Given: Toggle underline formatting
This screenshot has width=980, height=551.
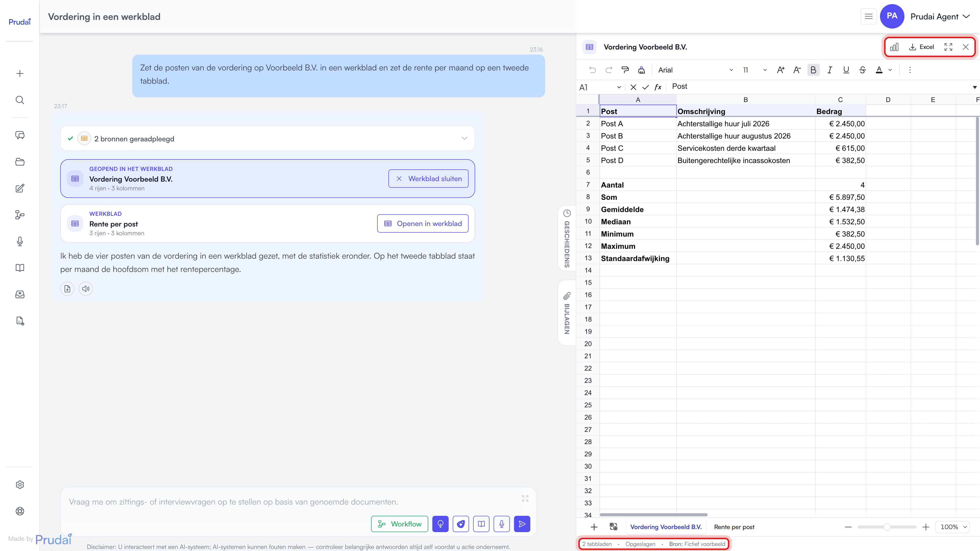Looking at the screenshot, I should tap(846, 70).
